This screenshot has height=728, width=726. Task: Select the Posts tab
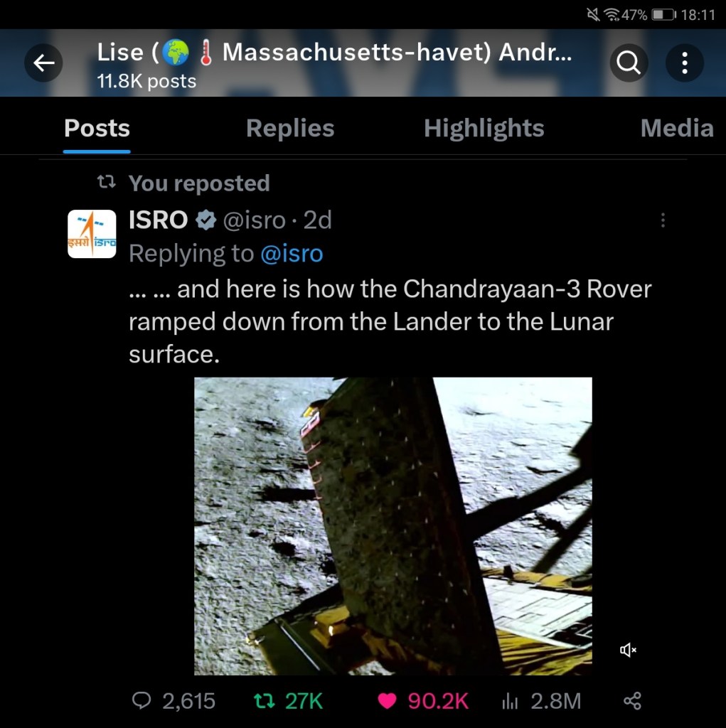(97, 128)
